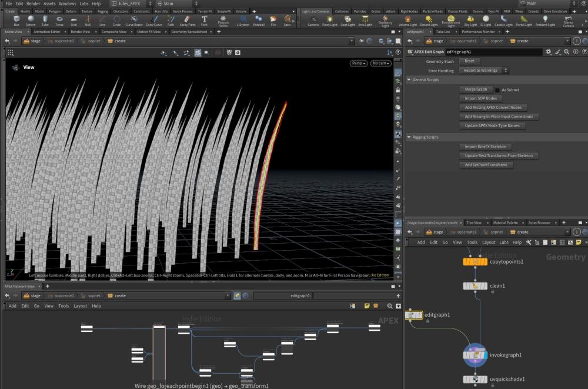Add an Area Light from the shelf
Screen dimensions: 588x389
[x=365, y=21]
